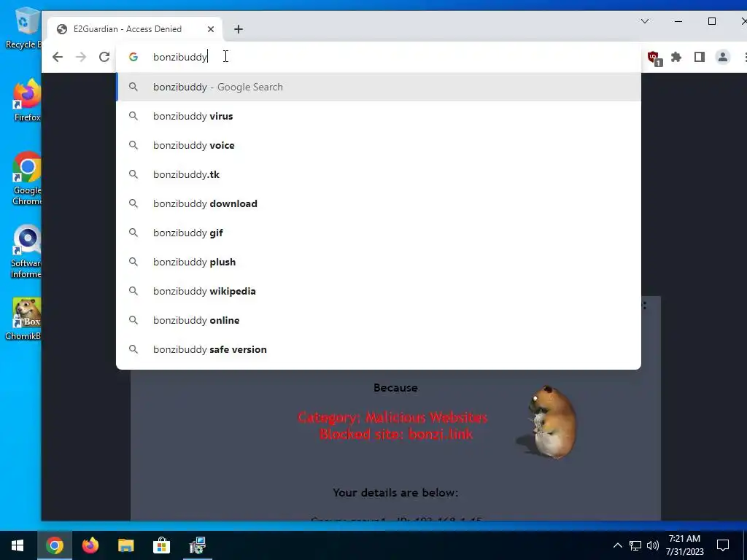
Task: Open the Extensions puzzle menu
Action: coord(676,57)
